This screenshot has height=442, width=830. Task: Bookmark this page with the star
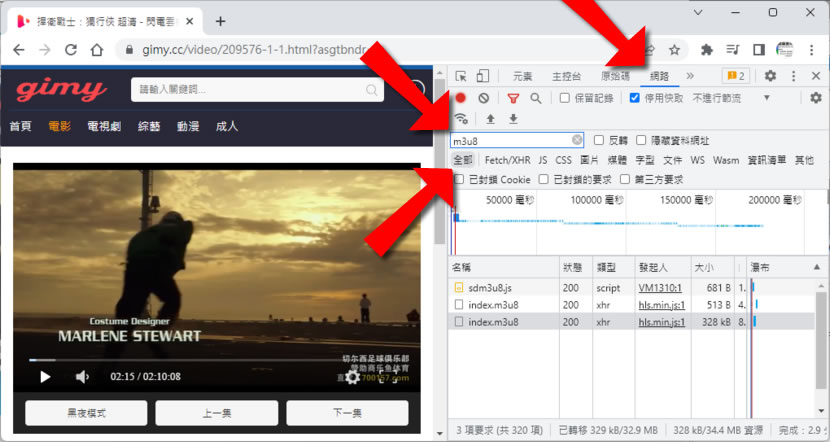674,50
